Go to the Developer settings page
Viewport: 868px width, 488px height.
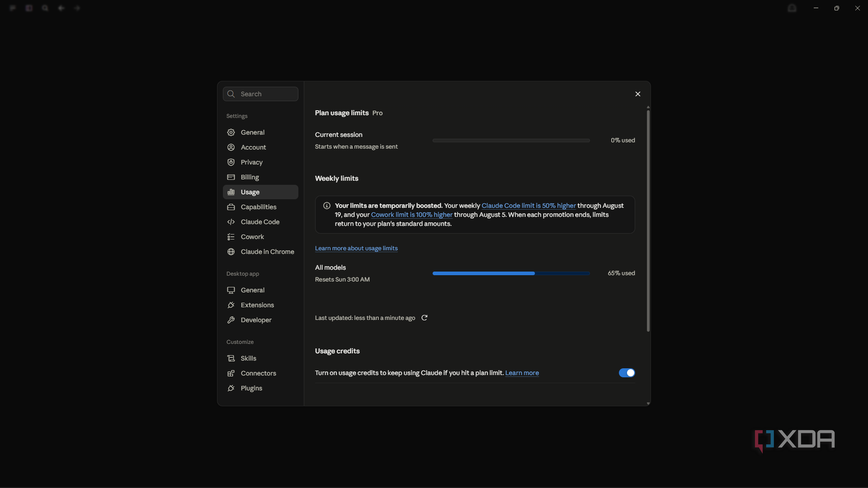click(x=260, y=320)
